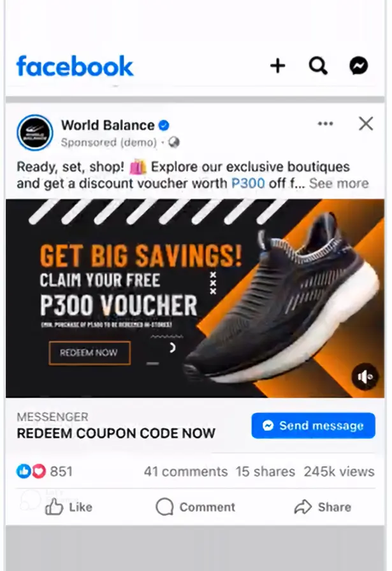
Task: Open the create post plus icon
Action: click(278, 66)
